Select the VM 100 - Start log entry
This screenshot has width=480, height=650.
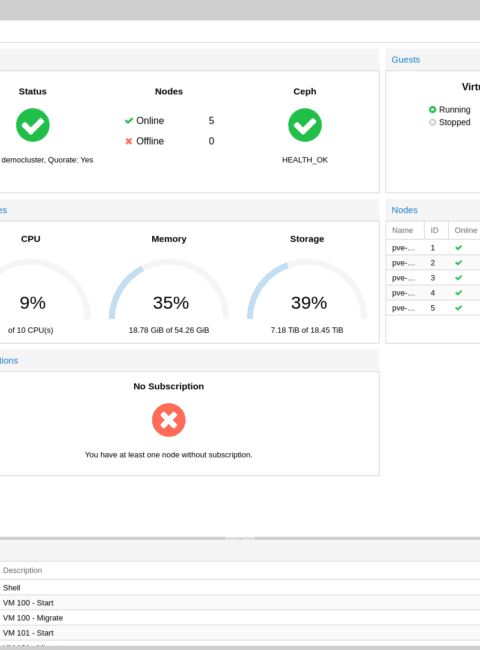click(x=240, y=603)
